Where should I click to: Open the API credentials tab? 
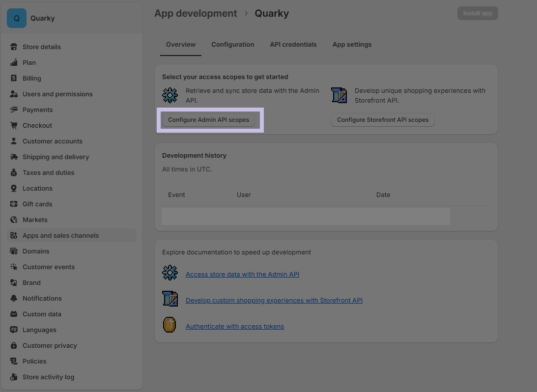coord(293,45)
